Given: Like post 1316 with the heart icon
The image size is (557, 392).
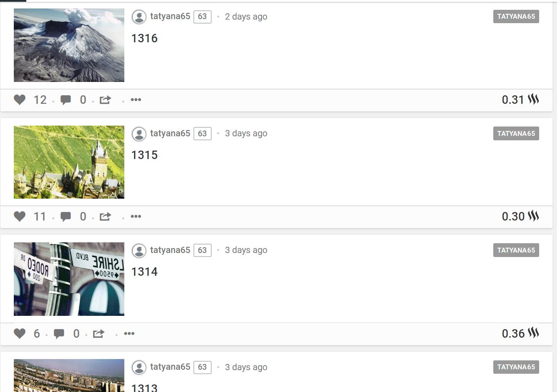Looking at the screenshot, I should pyautogui.click(x=20, y=100).
